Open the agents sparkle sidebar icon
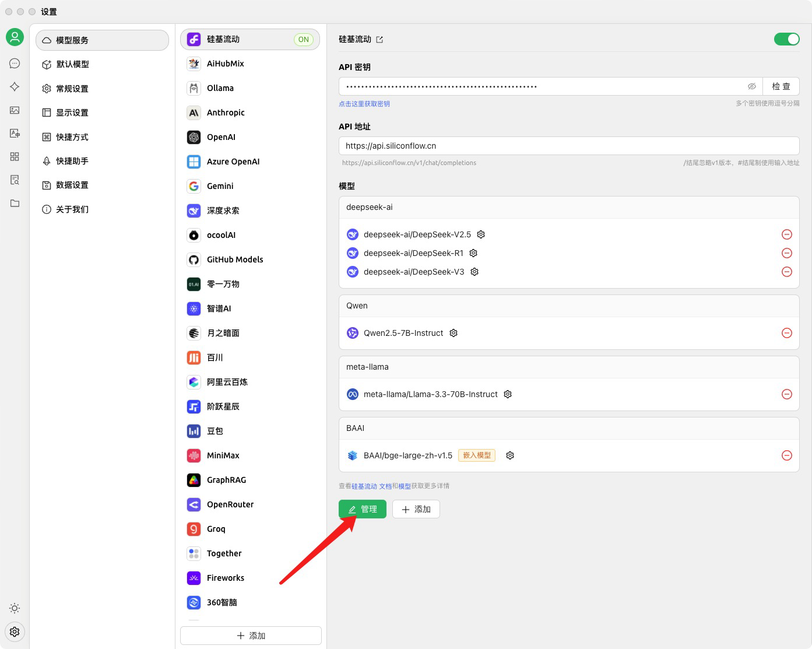Viewport: 812px width, 649px height. [15, 86]
